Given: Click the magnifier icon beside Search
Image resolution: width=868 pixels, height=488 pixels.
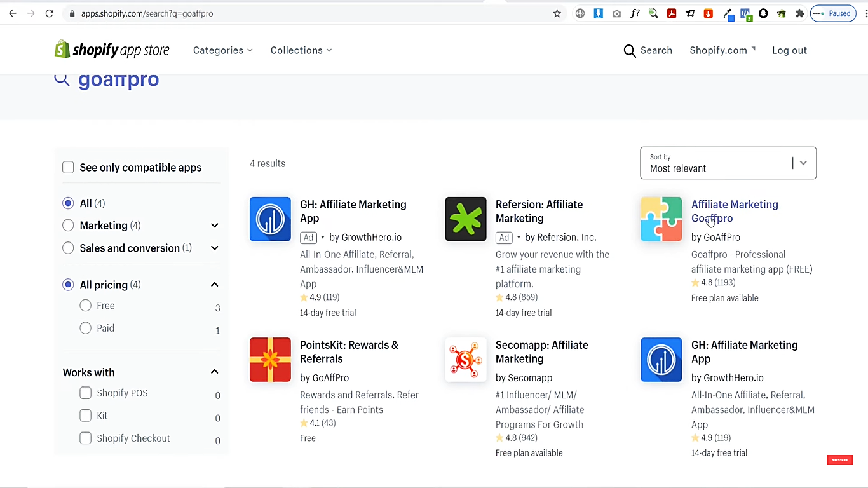Looking at the screenshot, I should coord(630,51).
